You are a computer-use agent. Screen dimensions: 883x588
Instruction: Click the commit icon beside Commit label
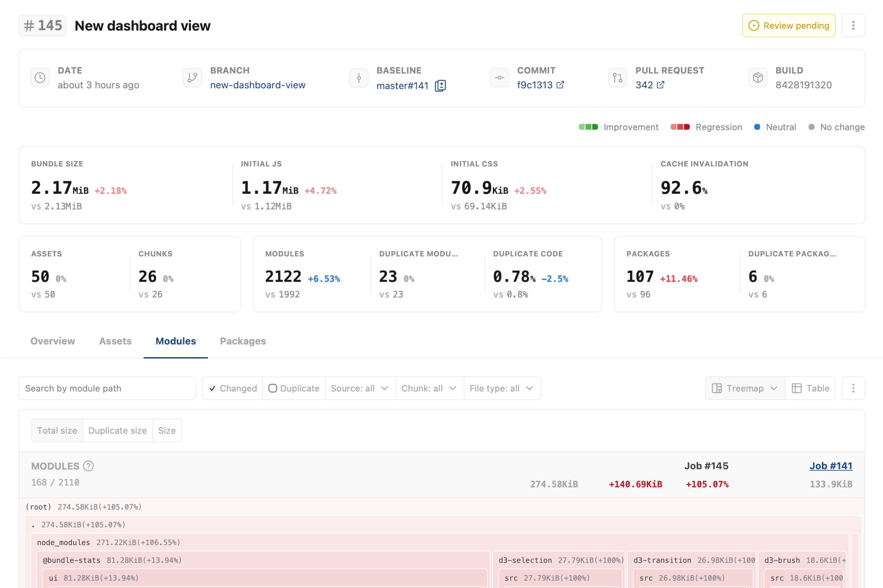[499, 78]
